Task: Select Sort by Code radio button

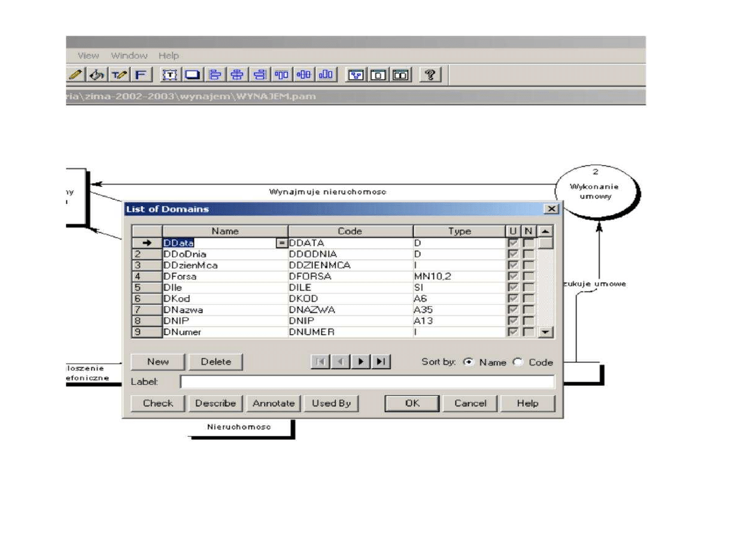Action: coord(518,362)
